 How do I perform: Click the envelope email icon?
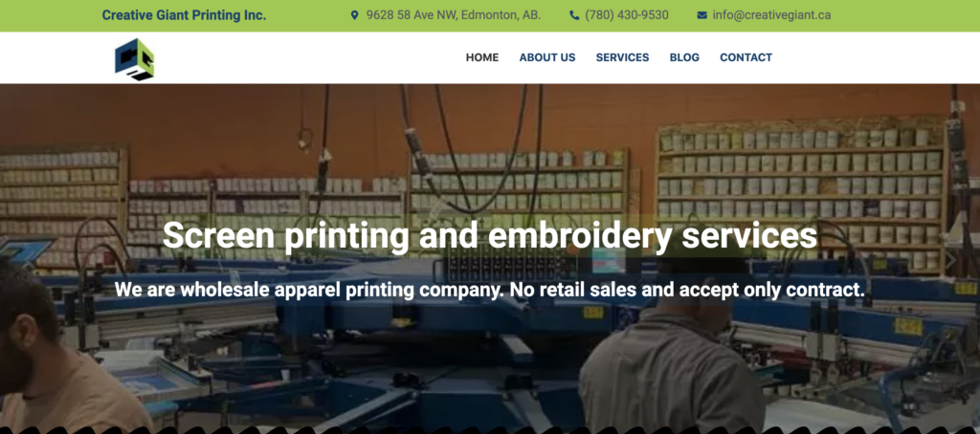(x=702, y=15)
